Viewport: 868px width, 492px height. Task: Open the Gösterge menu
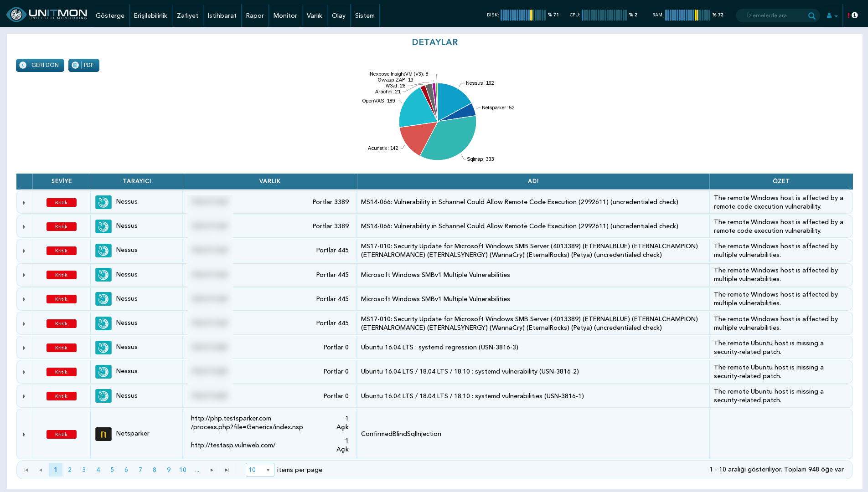pos(110,15)
